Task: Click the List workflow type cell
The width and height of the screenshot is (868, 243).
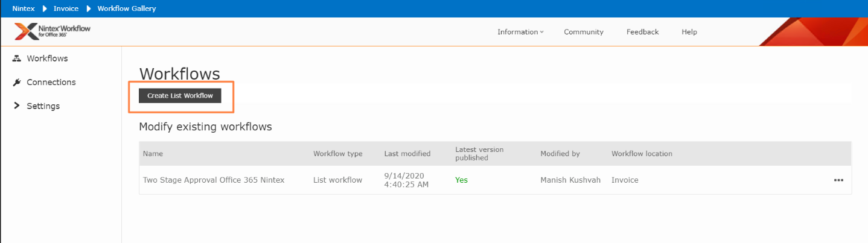Action: [337, 180]
